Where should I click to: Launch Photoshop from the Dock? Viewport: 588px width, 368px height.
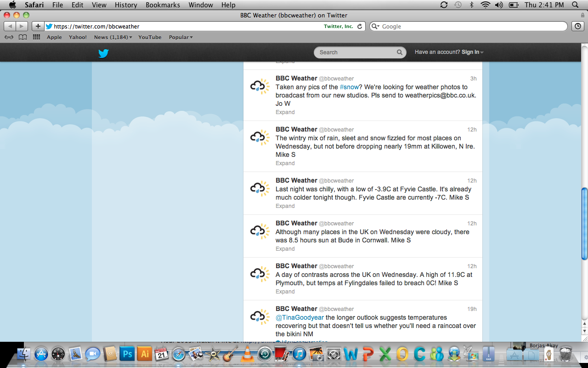point(127,354)
